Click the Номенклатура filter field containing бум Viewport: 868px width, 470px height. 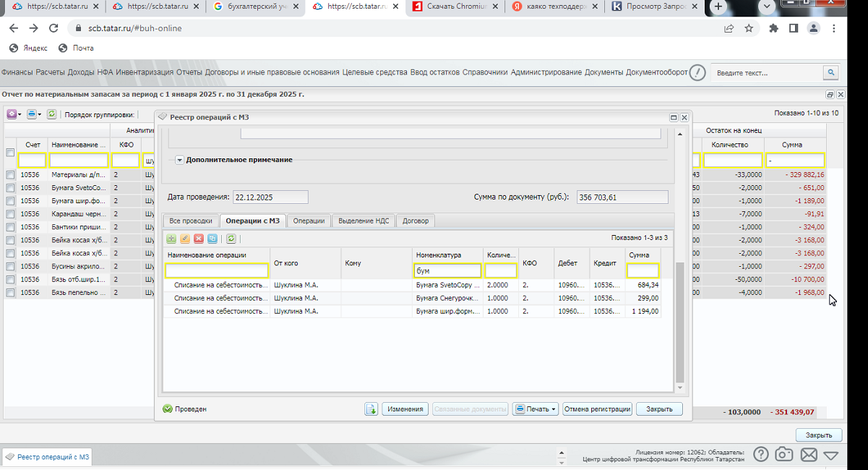[447, 270]
